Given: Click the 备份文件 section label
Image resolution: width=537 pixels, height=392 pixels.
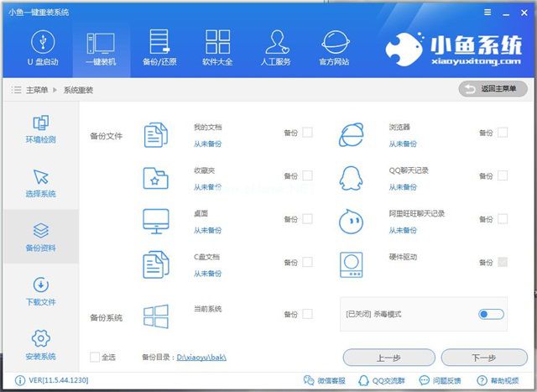Looking at the screenshot, I should (x=107, y=136).
